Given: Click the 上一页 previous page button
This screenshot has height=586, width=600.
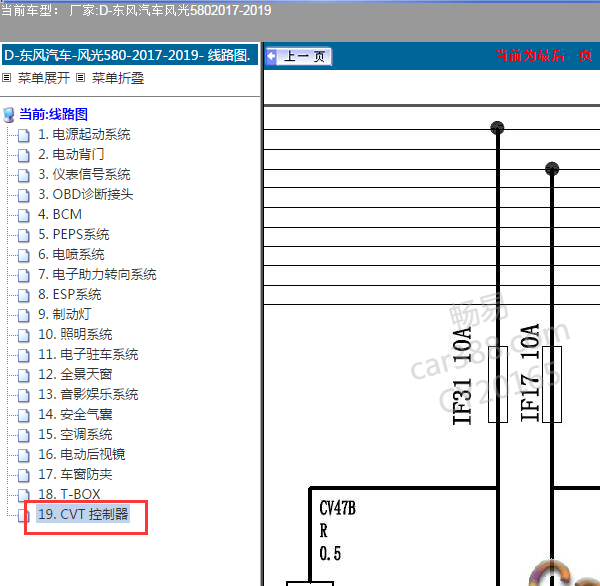Looking at the screenshot, I should (298, 57).
